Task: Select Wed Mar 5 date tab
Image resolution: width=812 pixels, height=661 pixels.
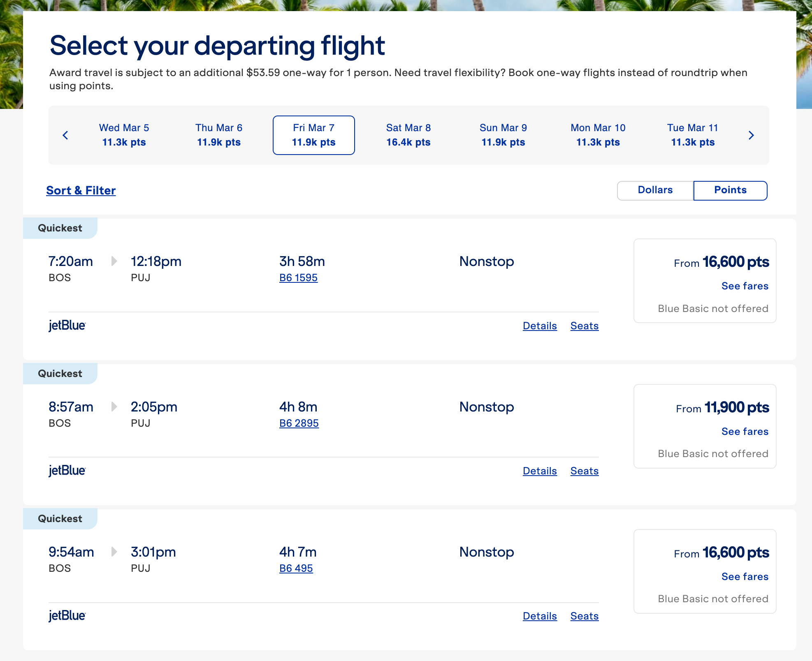Action: point(124,135)
